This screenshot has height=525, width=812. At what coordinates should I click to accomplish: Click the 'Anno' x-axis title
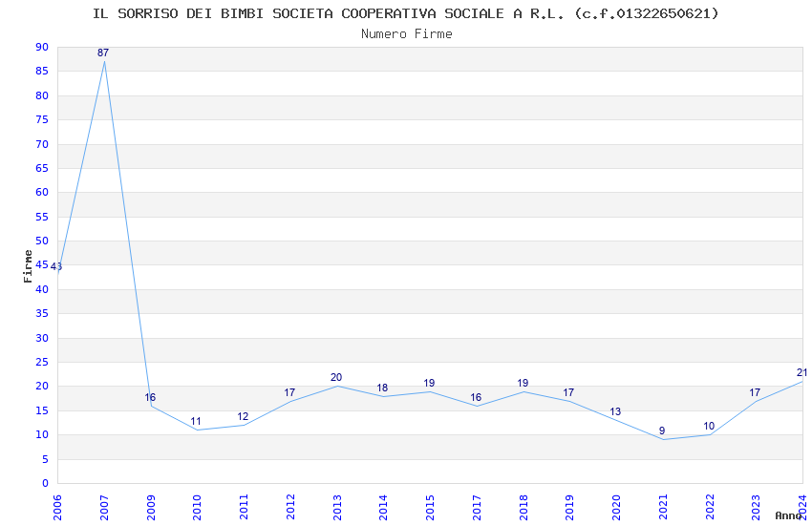tap(787, 515)
